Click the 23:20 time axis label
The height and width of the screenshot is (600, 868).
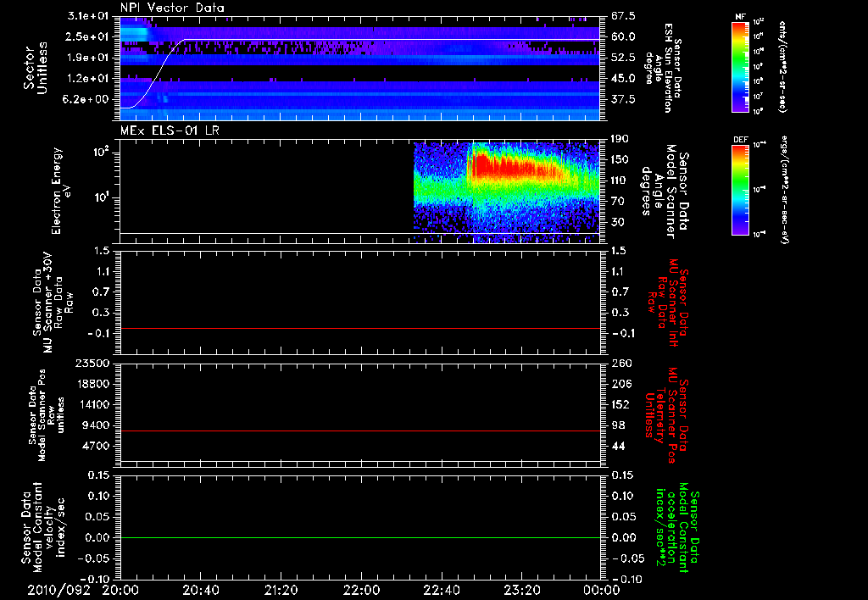(522, 590)
